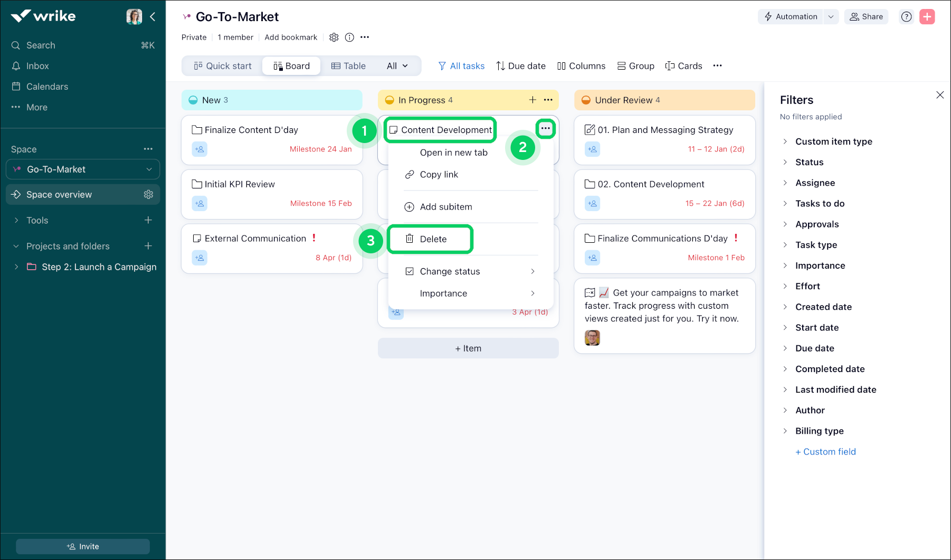Switch to the Table view tab
The image size is (951, 560).
tap(348, 66)
